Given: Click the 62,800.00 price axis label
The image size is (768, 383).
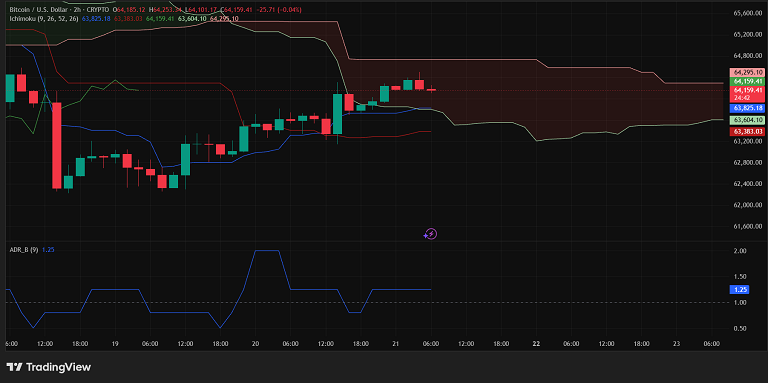Looking at the screenshot, I should 747,163.
